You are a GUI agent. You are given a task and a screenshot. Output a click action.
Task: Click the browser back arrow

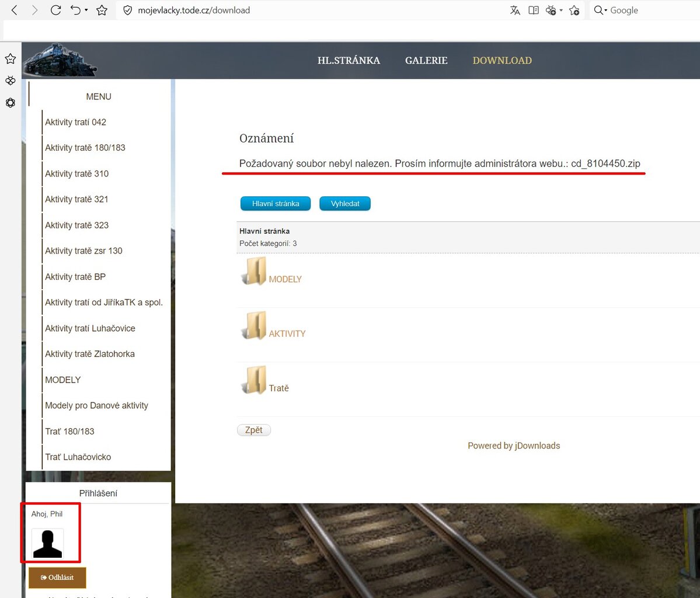point(15,10)
